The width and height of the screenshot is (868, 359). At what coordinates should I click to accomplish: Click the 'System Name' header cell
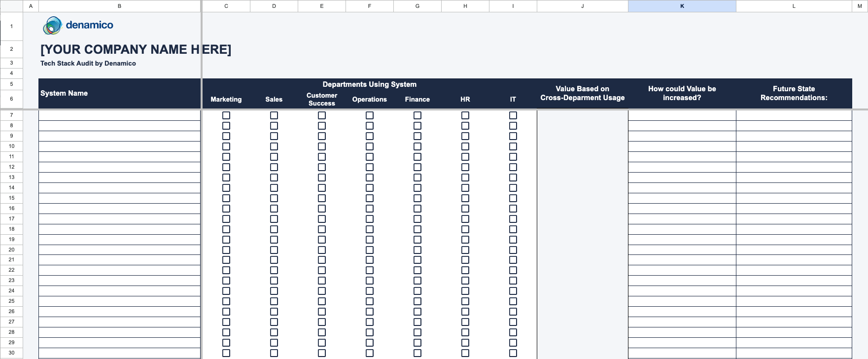[x=119, y=93]
